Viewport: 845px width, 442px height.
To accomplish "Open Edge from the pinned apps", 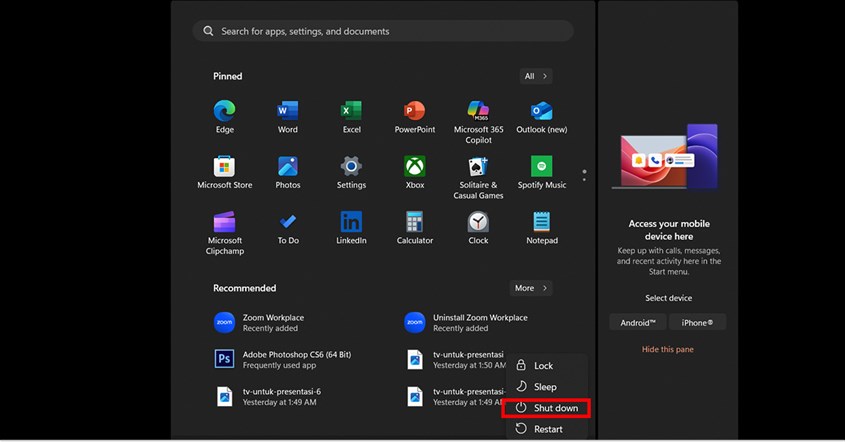I will pyautogui.click(x=225, y=117).
